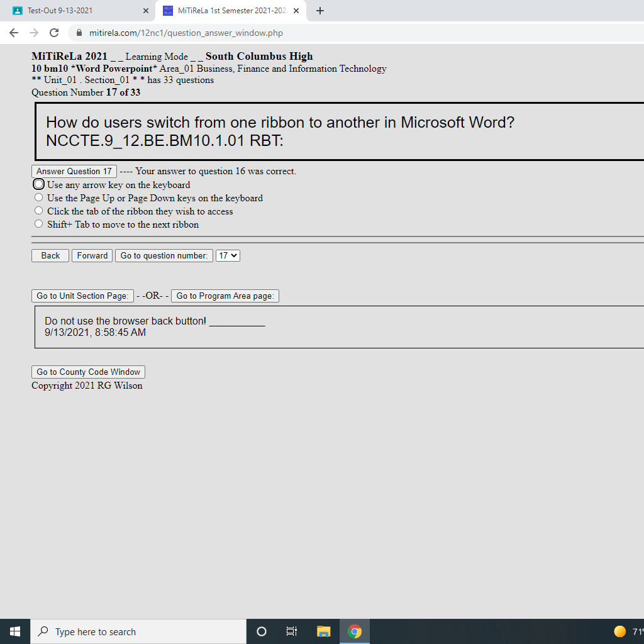Image resolution: width=644 pixels, height=644 pixels.
Task: Go to Program Area page
Action: click(x=225, y=296)
